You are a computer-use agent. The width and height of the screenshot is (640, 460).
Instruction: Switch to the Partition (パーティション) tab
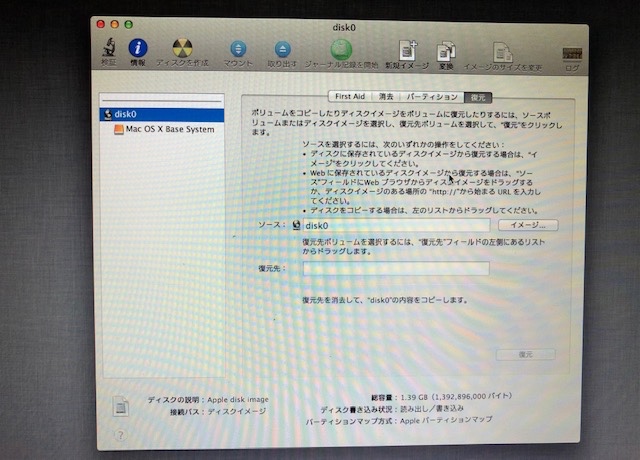(x=432, y=97)
